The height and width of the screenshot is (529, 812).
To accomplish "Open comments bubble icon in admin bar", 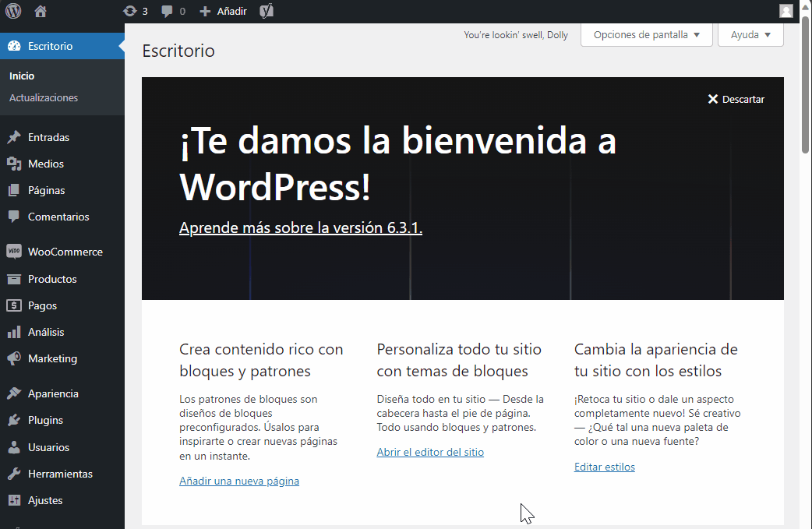I will pyautogui.click(x=167, y=12).
